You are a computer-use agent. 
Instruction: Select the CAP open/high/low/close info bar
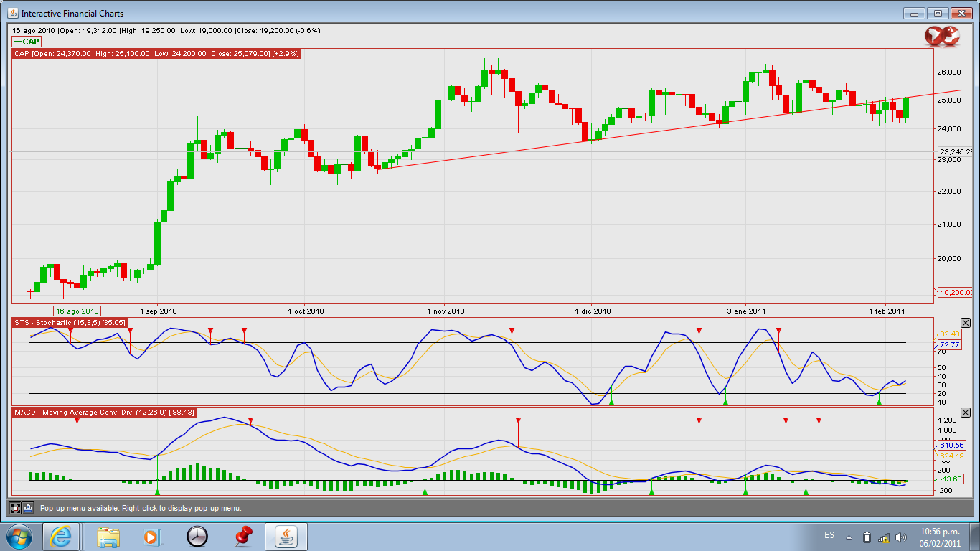tap(156, 54)
